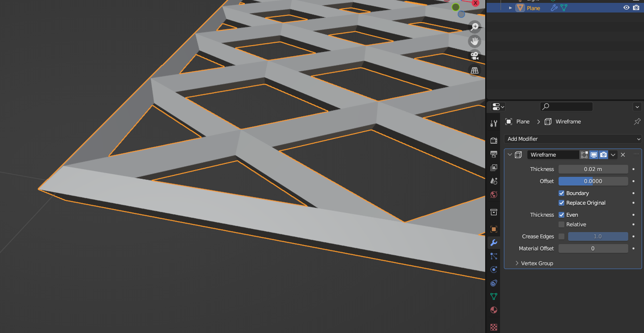Switch perspective/orthographic with the grid icon
The image size is (644, 333).
point(475,70)
